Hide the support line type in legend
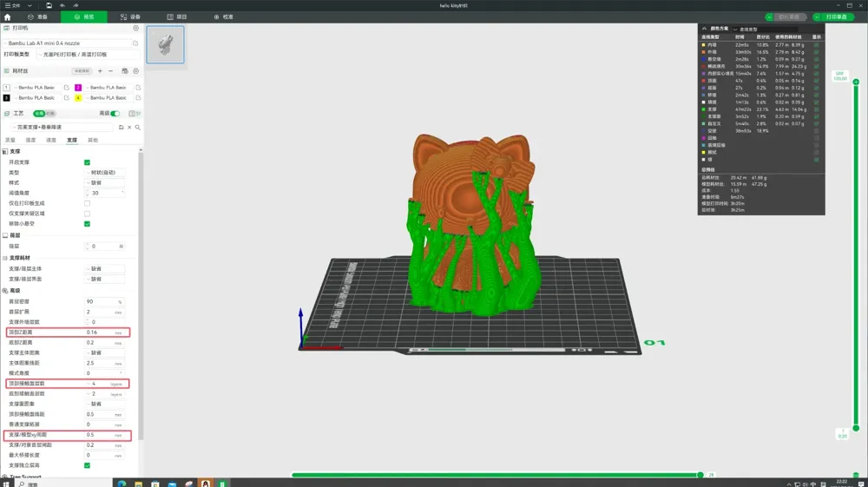The image size is (868, 487). click(x=816, y=109)
